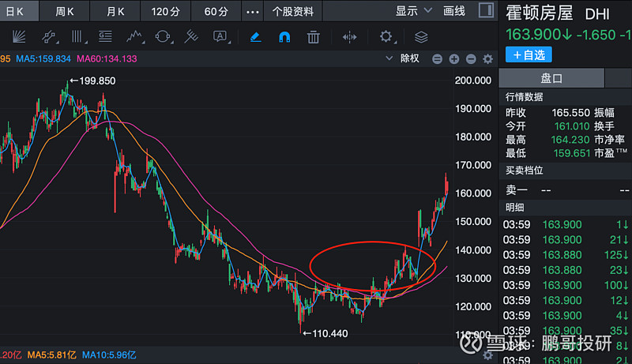Click the plus zoom-in circle icon

pyautogui.click(x=453, y=59)
